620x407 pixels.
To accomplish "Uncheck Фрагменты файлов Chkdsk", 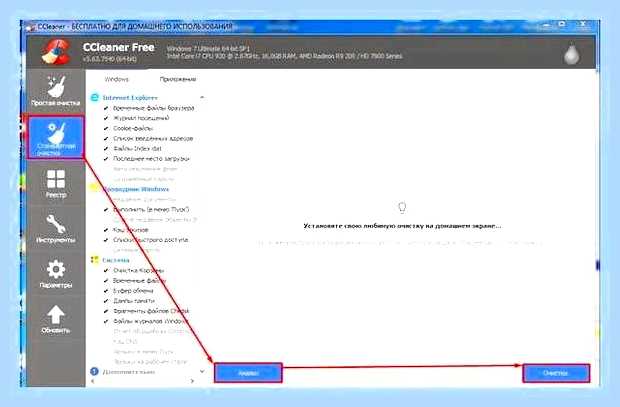I will [106, 311].
